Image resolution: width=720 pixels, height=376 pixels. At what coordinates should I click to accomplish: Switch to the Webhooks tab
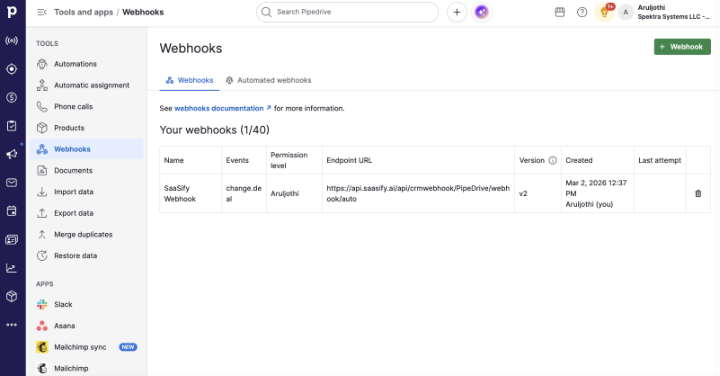pyautogui.click(x=189, y=80)
